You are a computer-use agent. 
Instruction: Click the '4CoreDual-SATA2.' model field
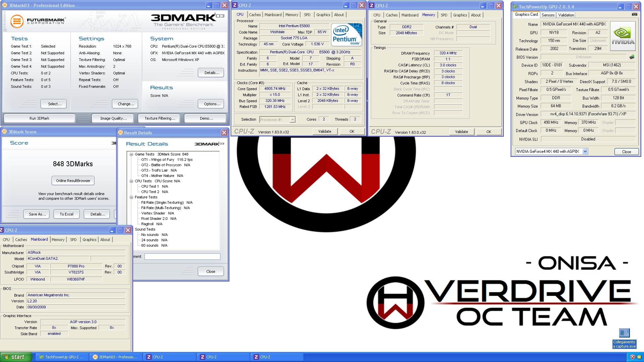coord(58,258)
